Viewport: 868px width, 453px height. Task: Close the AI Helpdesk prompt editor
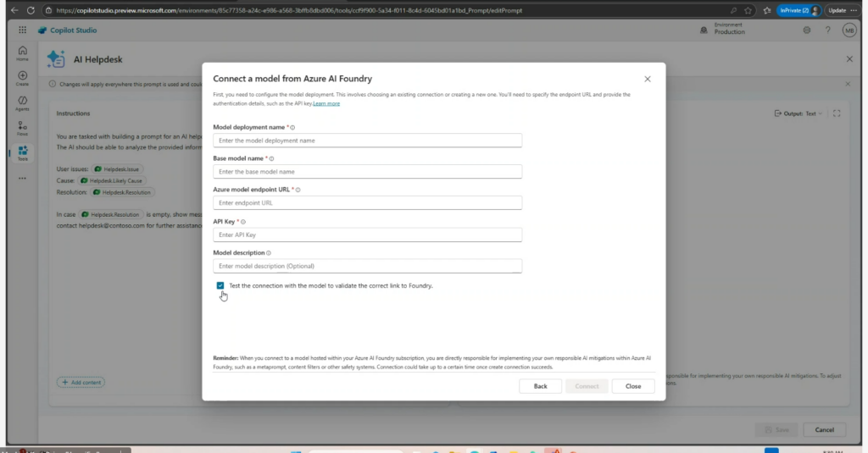(849, 59)
